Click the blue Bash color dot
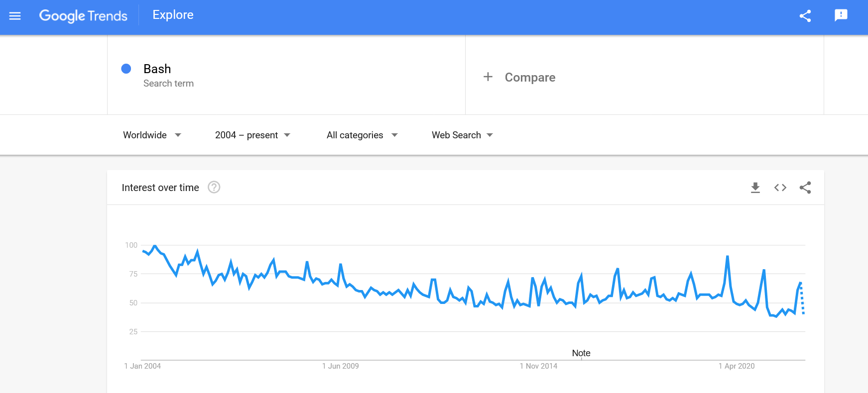 click(x=126, y=69)
